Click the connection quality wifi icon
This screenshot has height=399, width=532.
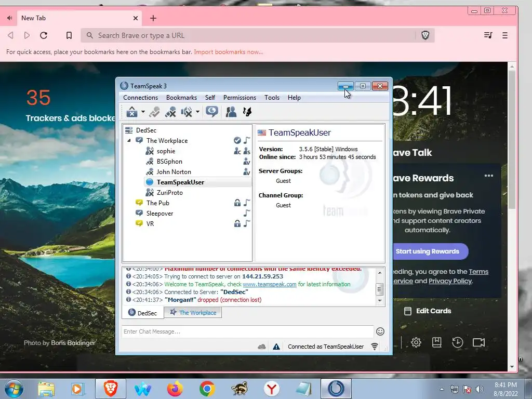(375, 347)
